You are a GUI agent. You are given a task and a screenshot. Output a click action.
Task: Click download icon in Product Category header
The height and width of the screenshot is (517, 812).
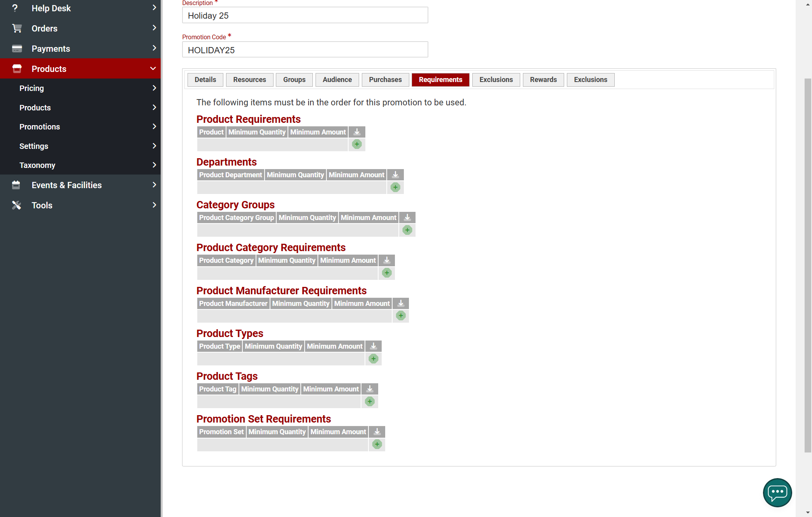387,260
